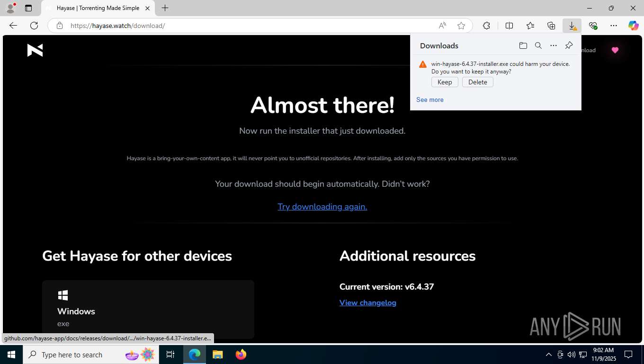Click the Edge profile avatar icon
The width and height of the screenshot is (644, 364).
pos(10,8)
